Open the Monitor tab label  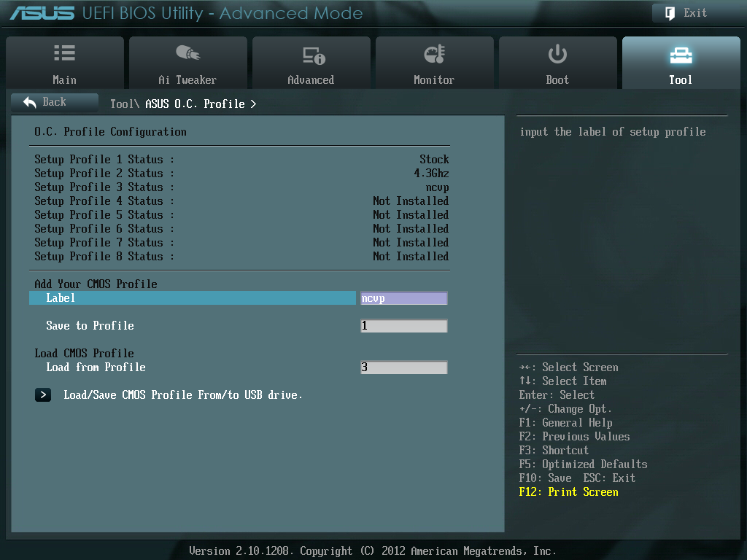[434, 80]
